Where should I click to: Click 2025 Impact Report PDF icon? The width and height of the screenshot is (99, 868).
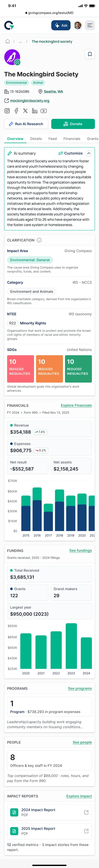[x=14, y=831]
